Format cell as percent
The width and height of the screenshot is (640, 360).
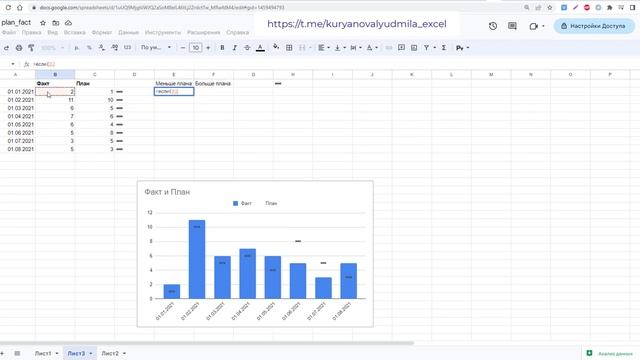coord(89,48)
